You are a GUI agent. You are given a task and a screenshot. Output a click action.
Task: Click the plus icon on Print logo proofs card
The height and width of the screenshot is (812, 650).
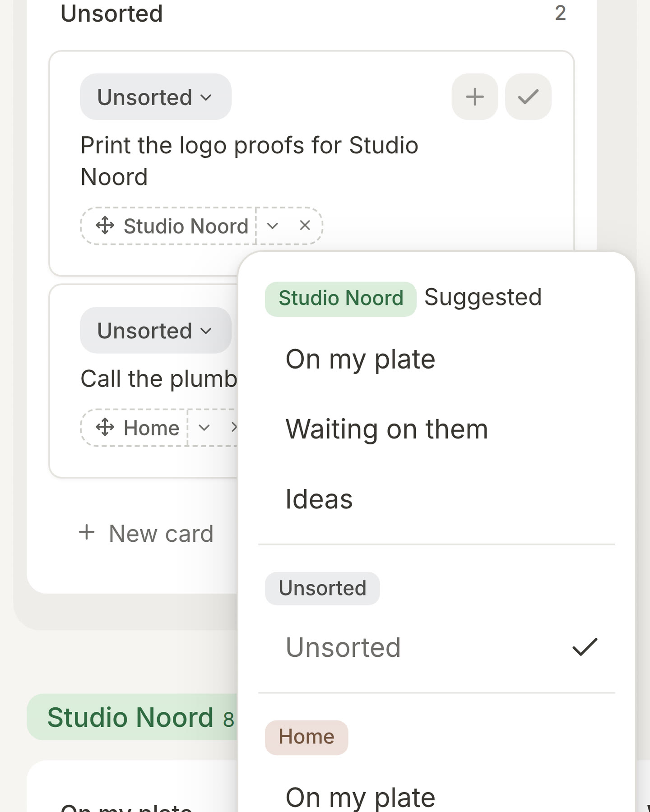(x=475, y=97)
